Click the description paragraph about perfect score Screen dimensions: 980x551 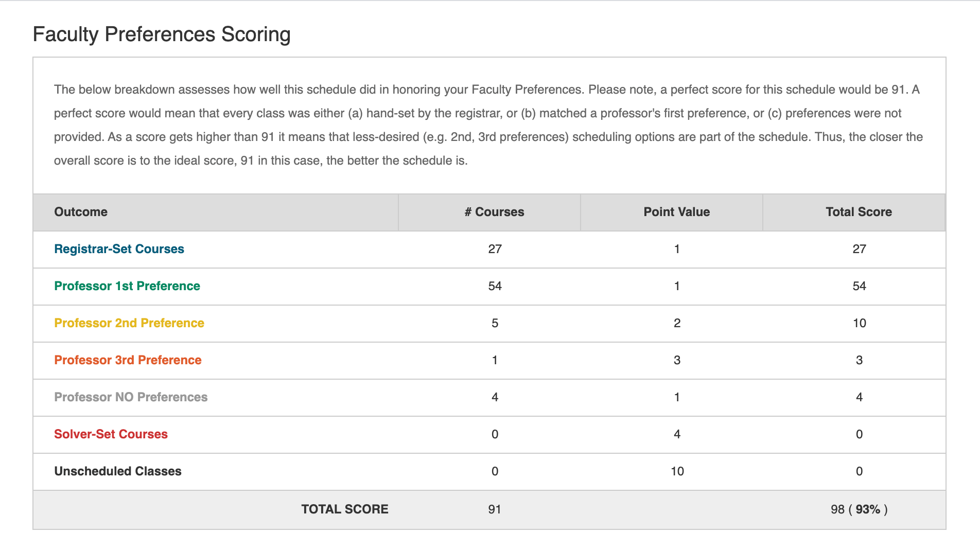[488, 125]
